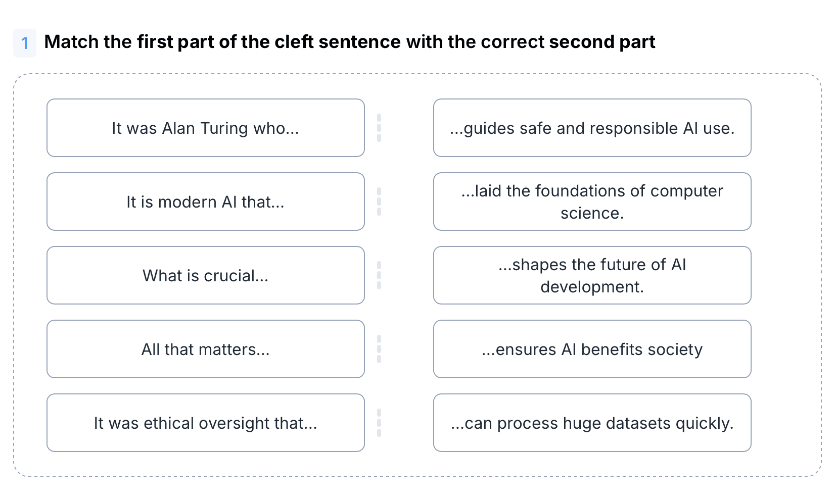The image size is (835, 504).
Task: Choose "...guides safe and responsible AI use." answer
Action: pyautogui.click(x=592, y=128)
